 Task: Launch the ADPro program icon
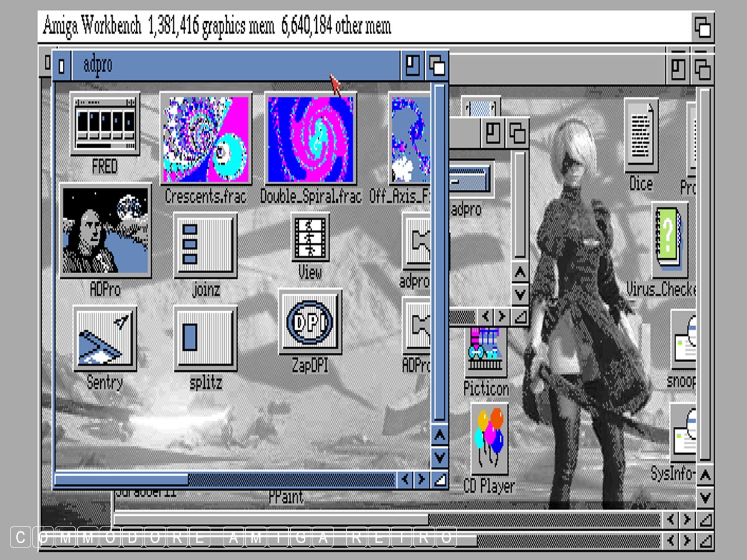point(105,230)
